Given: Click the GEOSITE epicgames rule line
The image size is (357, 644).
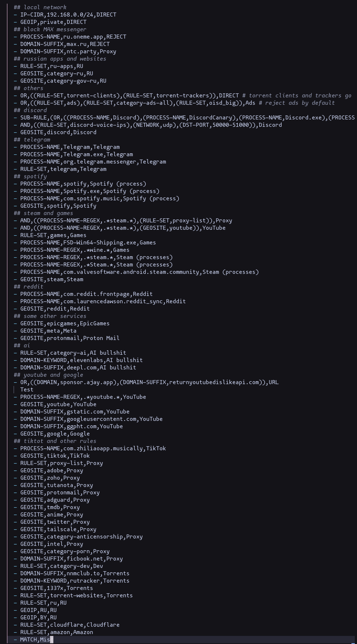Looking at the screenshot, I should click(x=65, y=323).
